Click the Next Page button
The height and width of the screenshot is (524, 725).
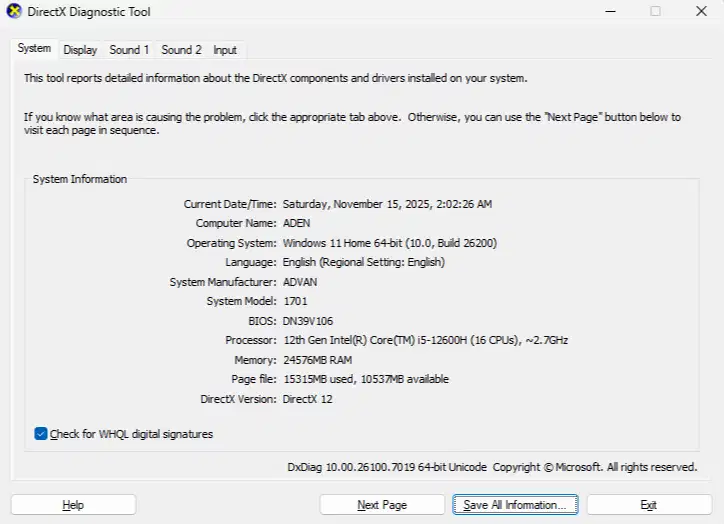382,505
